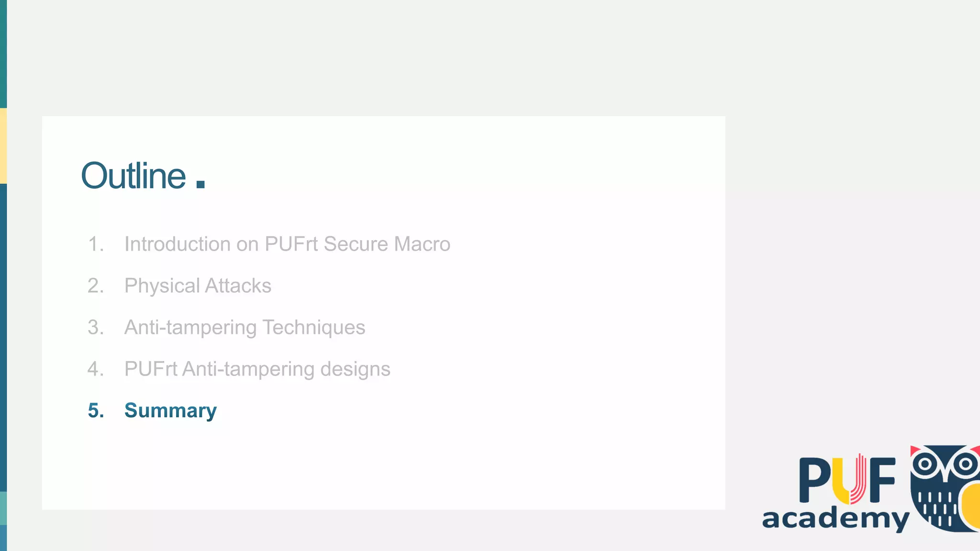This screenshot has width=980, height=551.
Task: Select the Physical Attacks outline item
Action: pyautogui.click(x=198, y=286)
